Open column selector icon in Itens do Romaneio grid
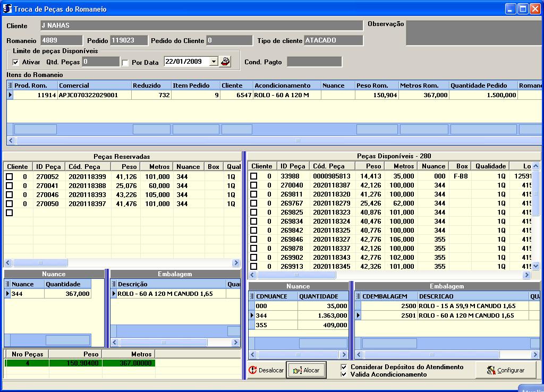This screenshot has width=544, height=392. (x=10, y=86)
